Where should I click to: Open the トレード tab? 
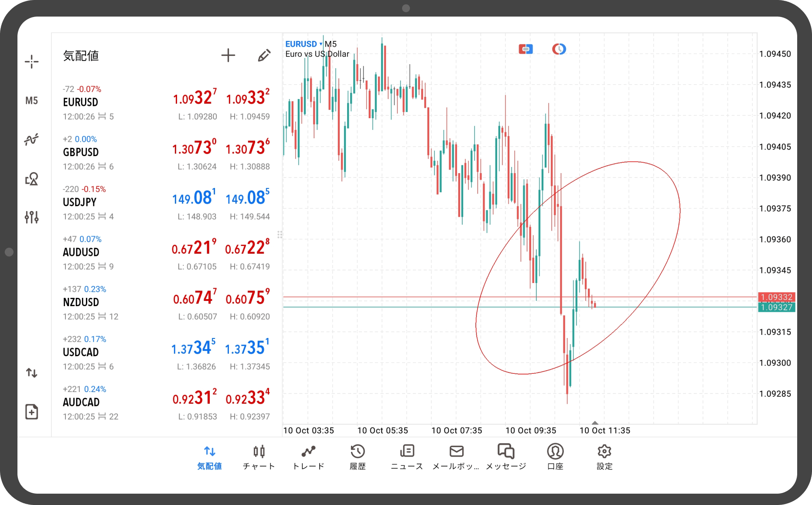click(x=308, y=457)
